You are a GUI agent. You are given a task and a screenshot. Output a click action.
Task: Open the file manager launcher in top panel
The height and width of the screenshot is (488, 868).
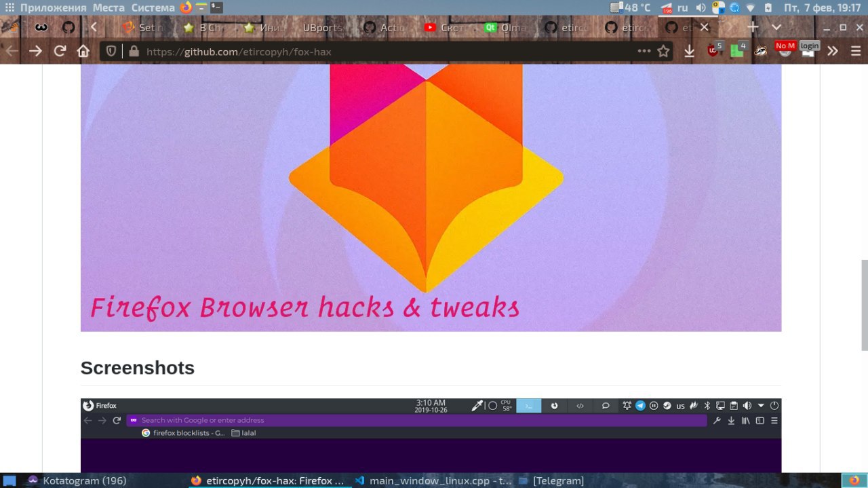(201, 7)
